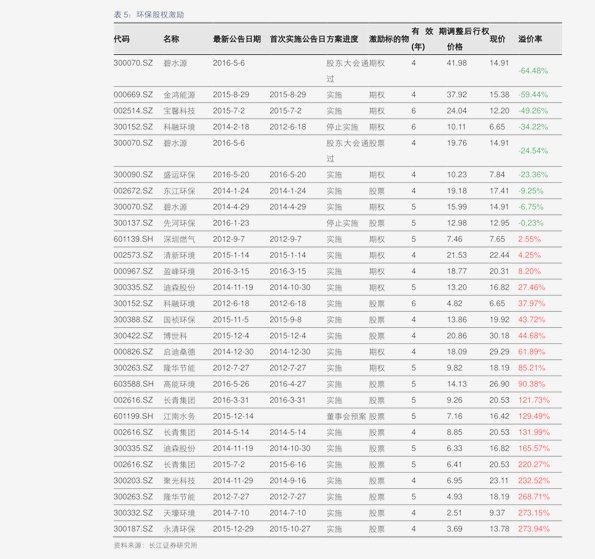The width and height of the screenshot is (595, 559).
Task: Click the current price 30.18
Action: [499, 336]
